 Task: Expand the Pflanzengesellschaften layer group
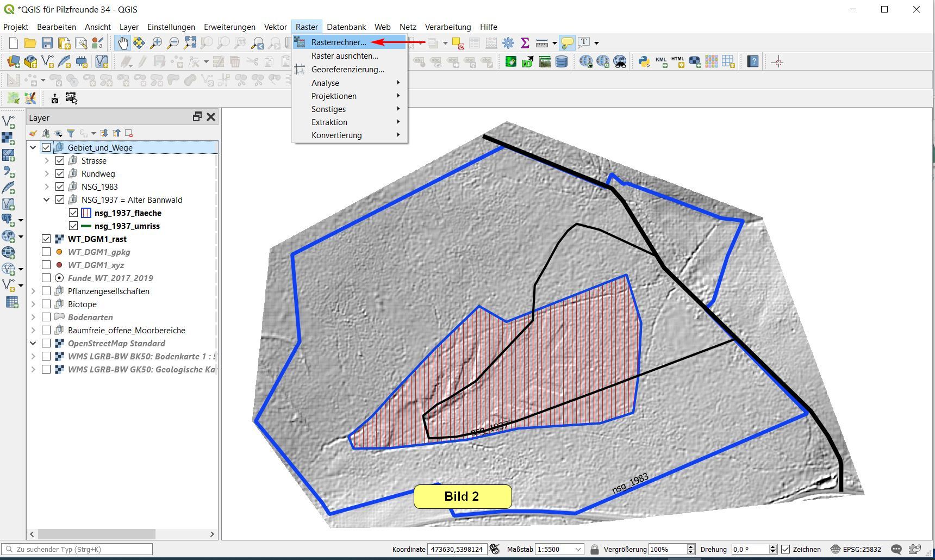33,291
